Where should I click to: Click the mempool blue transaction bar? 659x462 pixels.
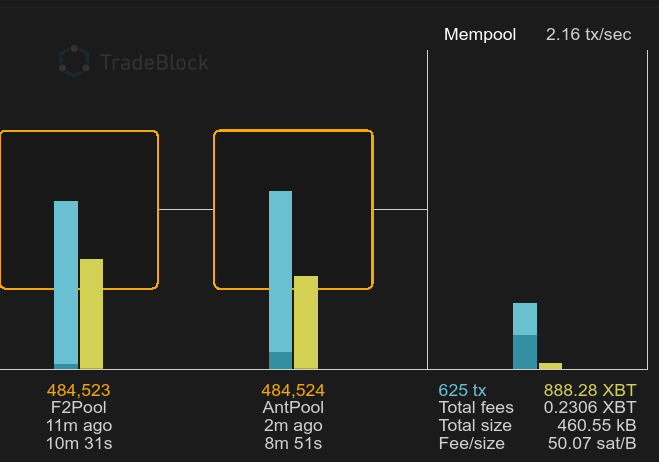[525, 336]
